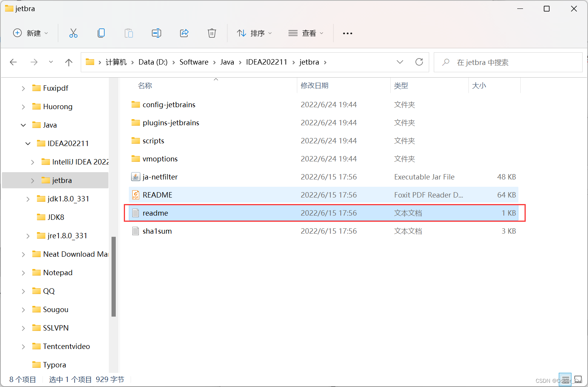Screen dimensions: 588x387
Task: Select Typora folder in navigation tree
Action: tap(55, 365)
